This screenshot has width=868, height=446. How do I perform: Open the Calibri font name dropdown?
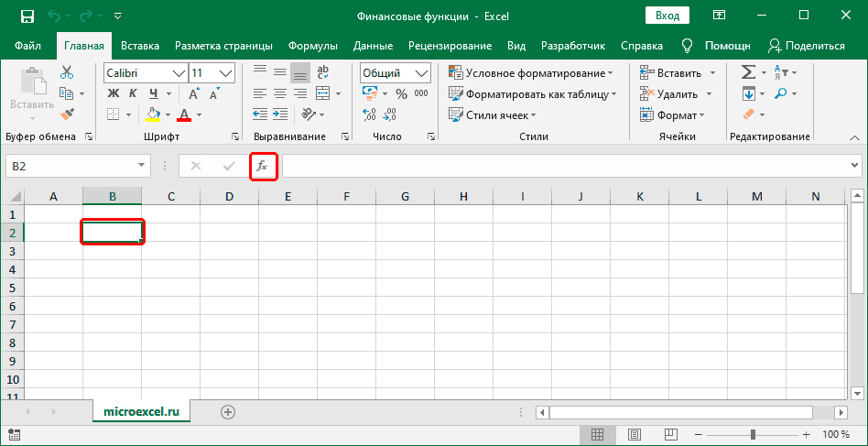coord(179,72)
